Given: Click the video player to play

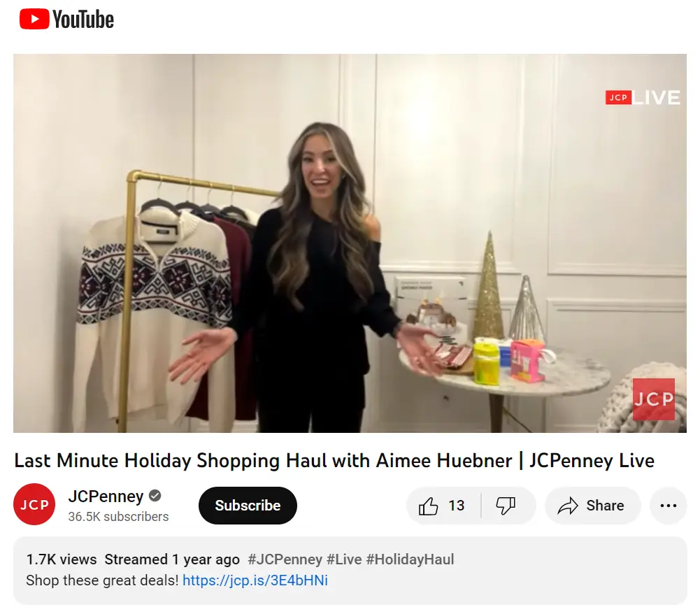Looking at the screenshot, I should tap(350, 243).
